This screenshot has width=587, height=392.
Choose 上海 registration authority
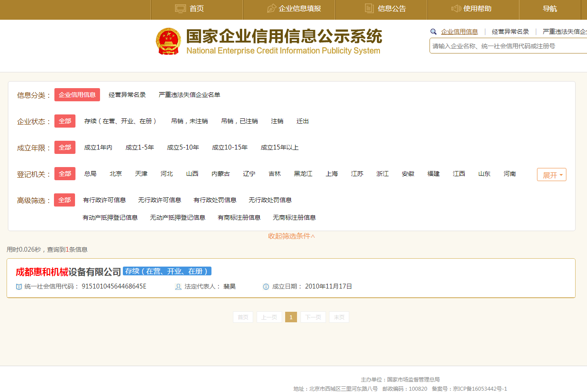pyautogui.click(x=332, y=174)
